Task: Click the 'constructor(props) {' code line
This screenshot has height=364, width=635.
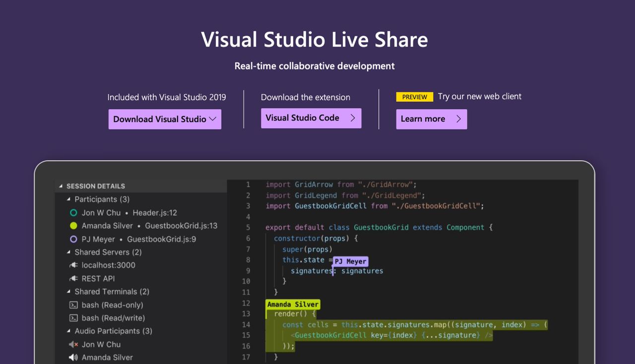Action: (x=316, y=239)
